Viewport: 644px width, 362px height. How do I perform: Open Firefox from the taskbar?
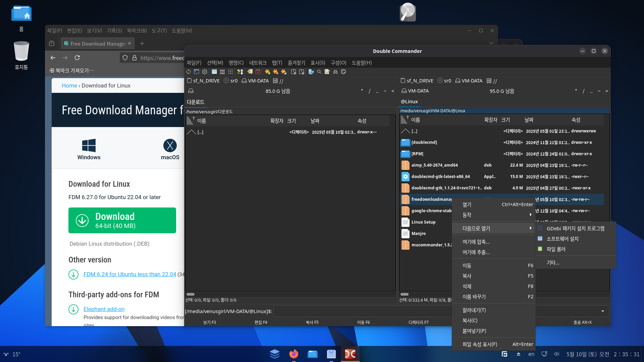pyautogui.click(x=293, y=354)
